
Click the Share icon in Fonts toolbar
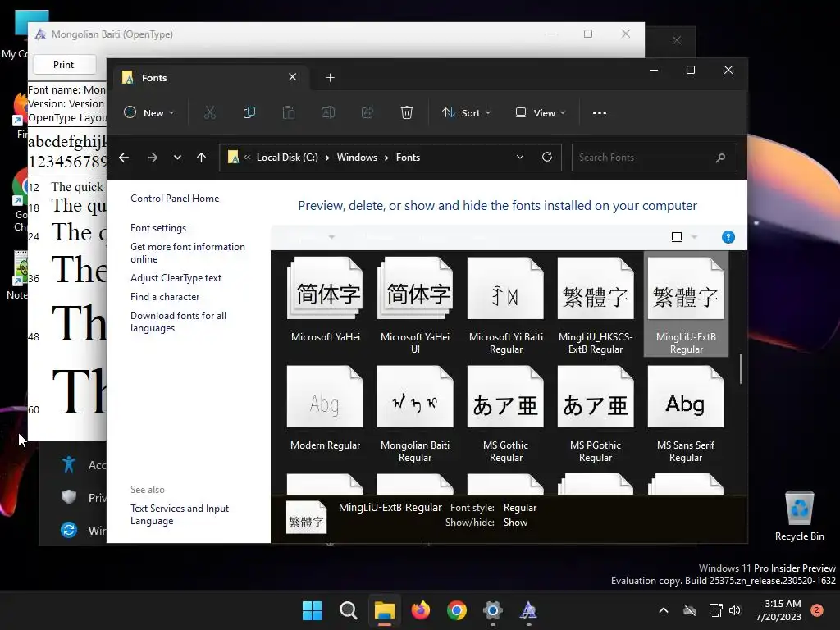[367, 112]
